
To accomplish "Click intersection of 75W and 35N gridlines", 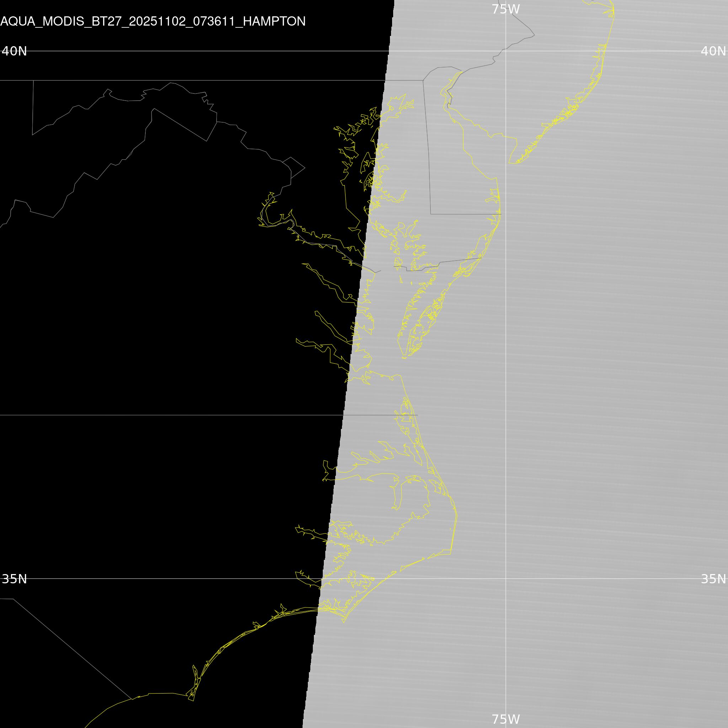I will coord(506,578).
